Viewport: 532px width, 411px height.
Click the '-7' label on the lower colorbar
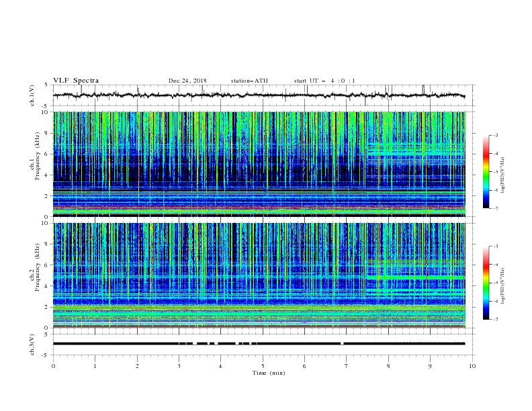point(495,320)
